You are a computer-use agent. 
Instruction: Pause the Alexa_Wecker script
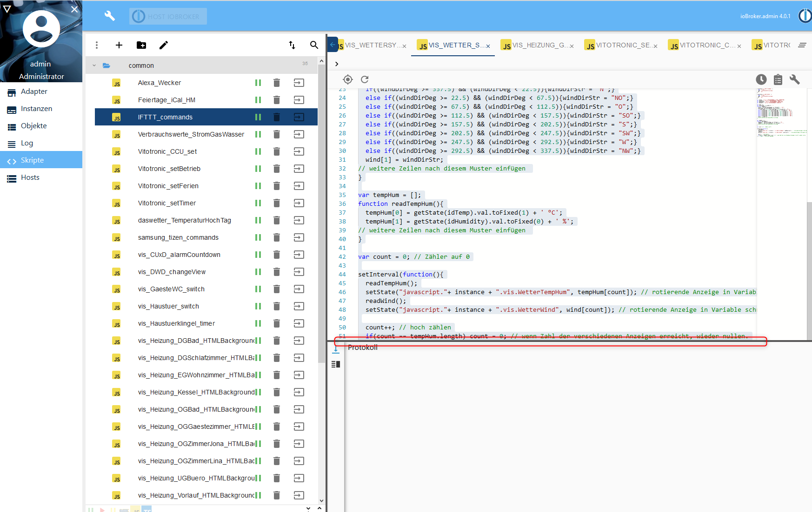(x=258, y=83)
